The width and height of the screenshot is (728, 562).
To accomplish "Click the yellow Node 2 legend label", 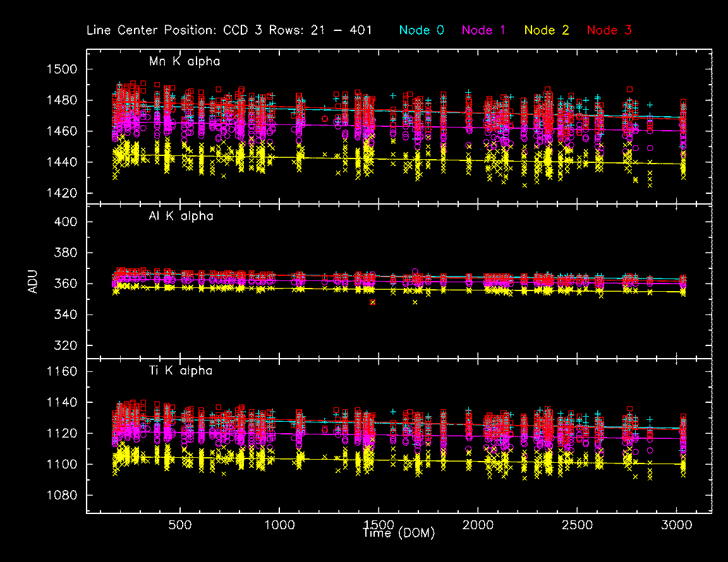I will pyautogui.click(x=547, y=30).
